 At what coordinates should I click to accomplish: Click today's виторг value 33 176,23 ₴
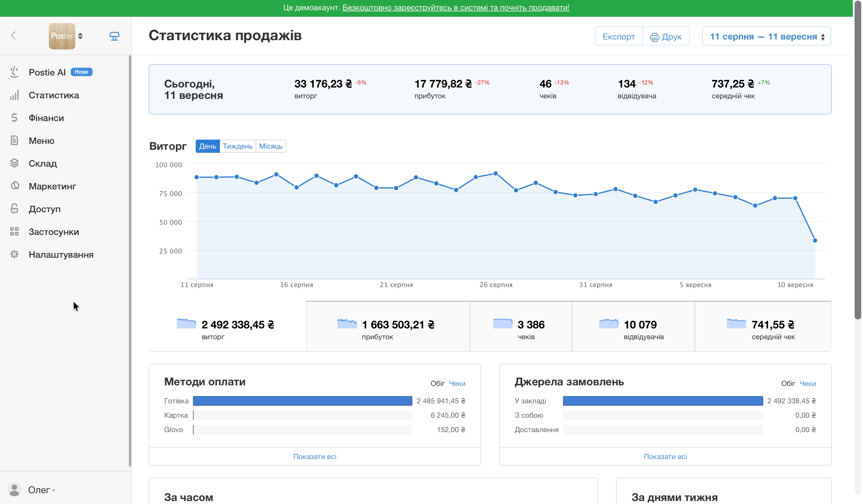click(x=323, y=84)
